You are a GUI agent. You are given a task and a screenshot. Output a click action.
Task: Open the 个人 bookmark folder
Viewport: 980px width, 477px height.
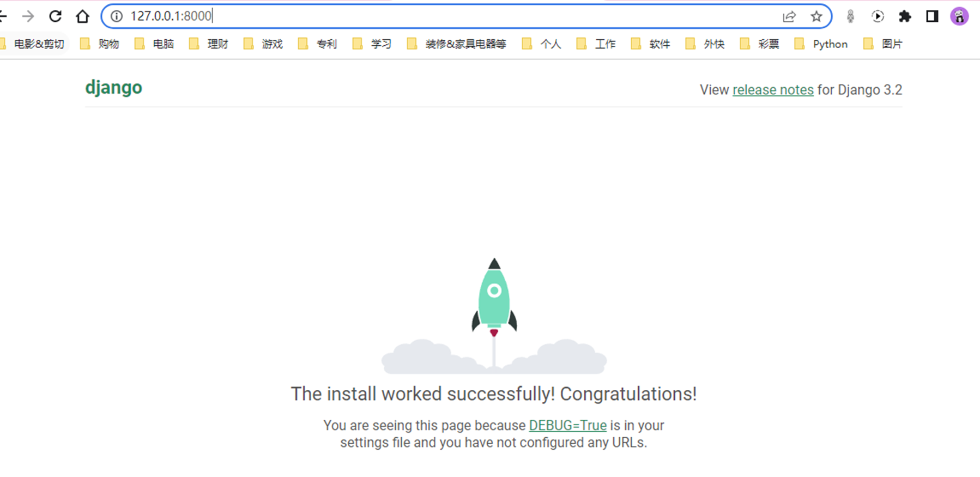tap(541, 44)
